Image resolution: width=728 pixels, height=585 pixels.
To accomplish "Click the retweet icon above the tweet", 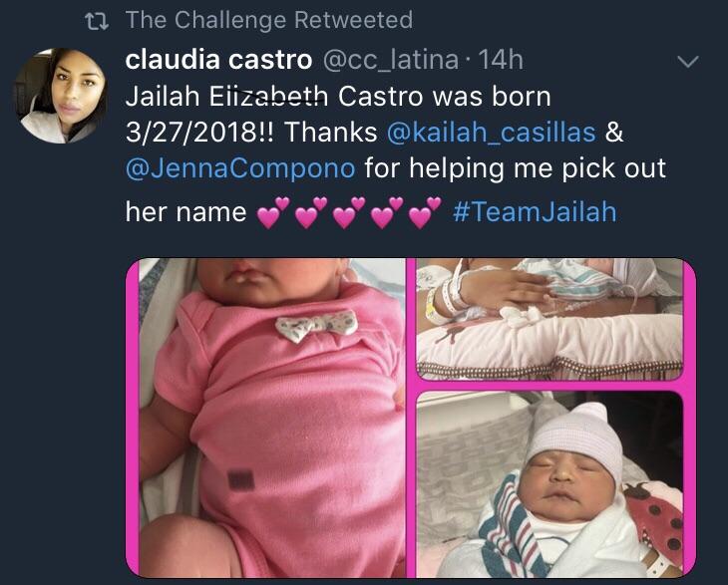I will point(97,21).
